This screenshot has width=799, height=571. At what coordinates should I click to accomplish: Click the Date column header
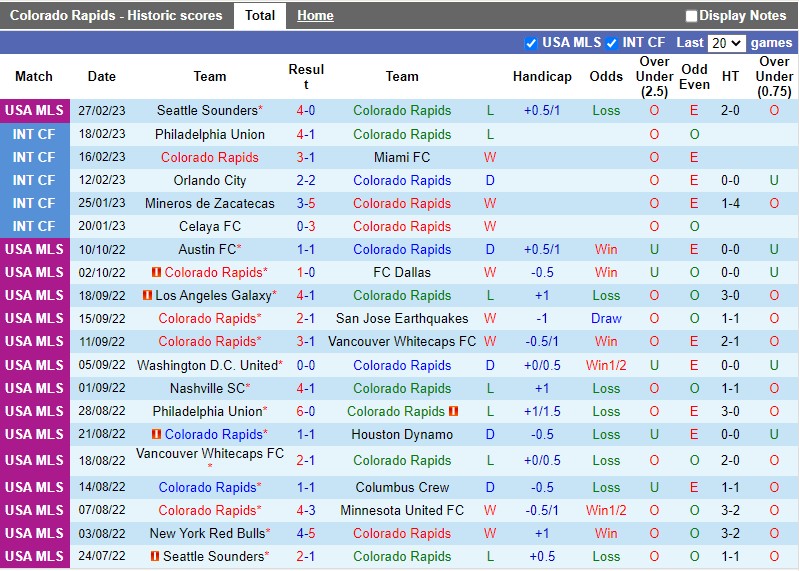pyautogui.click(x=101, y=76)
